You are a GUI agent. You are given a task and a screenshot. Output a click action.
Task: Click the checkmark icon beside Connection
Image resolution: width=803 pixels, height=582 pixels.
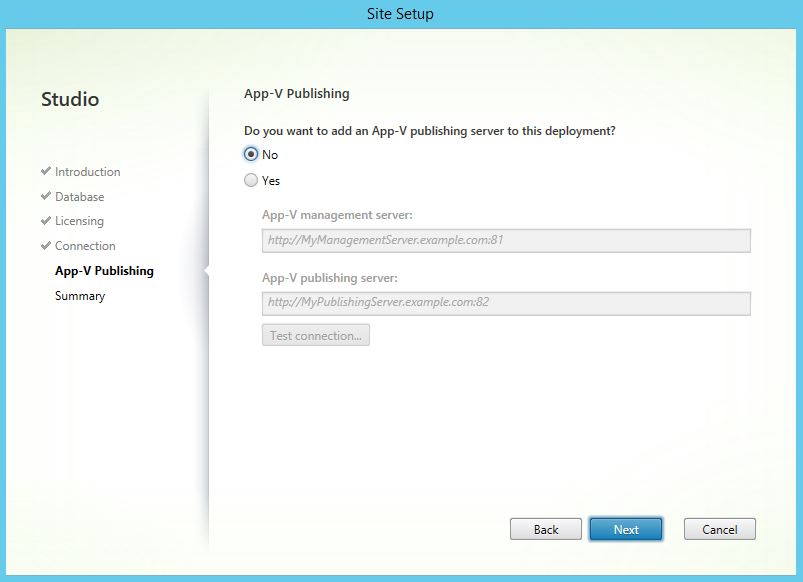click(46, 246)
